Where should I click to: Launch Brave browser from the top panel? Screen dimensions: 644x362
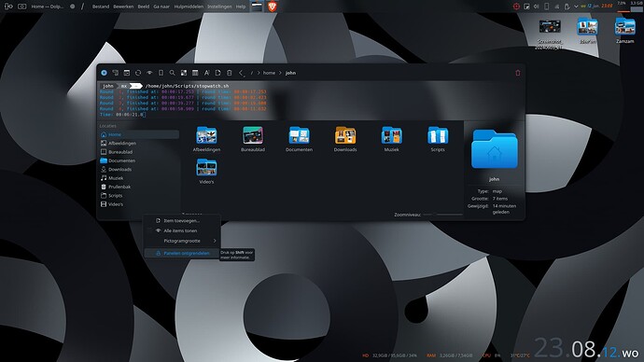(272, 7)
